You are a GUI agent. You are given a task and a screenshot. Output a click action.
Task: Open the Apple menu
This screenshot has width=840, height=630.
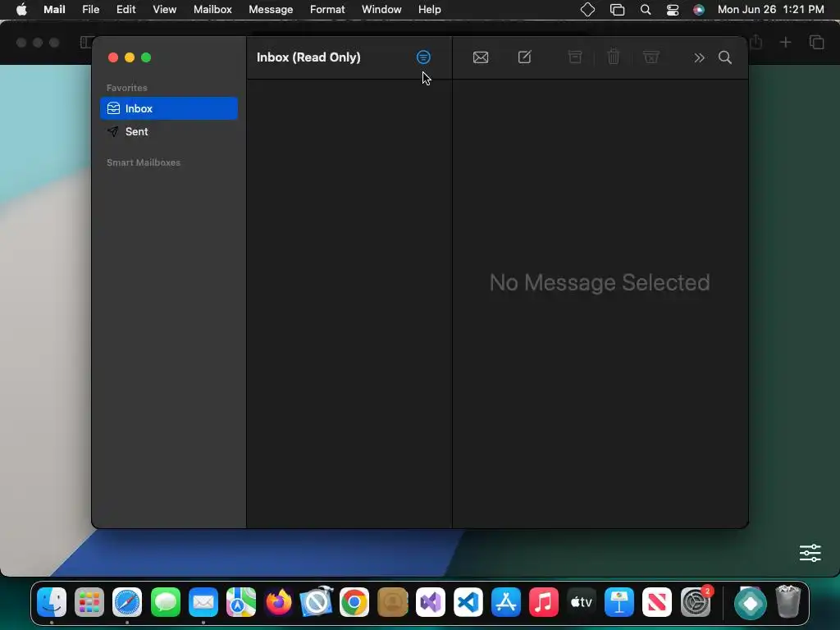click(21, 9)
